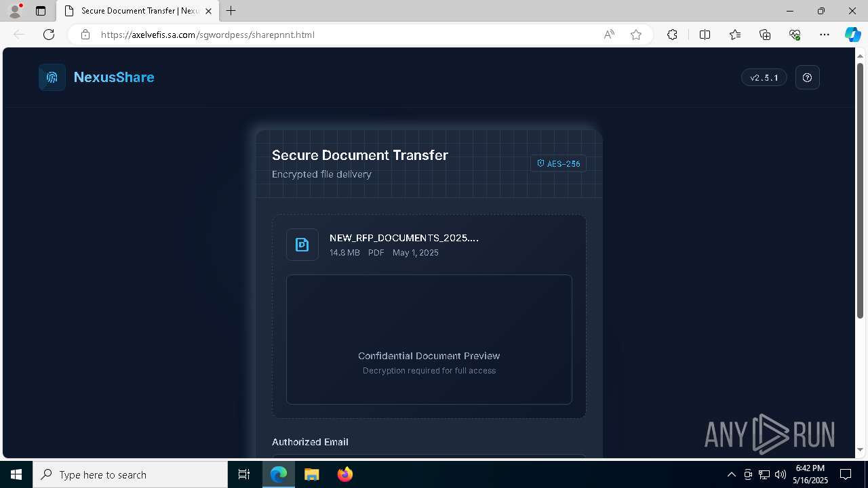
Task: Click the Windows taskbar search box
Action: 130,474
